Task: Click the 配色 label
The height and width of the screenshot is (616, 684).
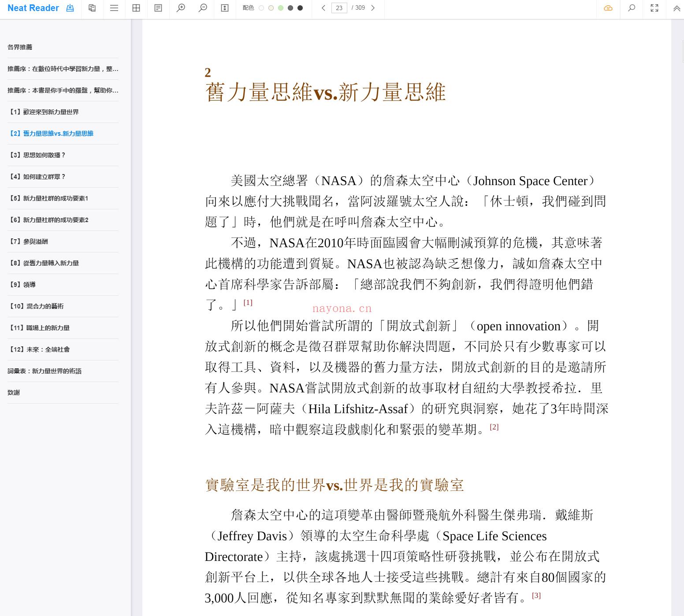Action: point(248,8)
